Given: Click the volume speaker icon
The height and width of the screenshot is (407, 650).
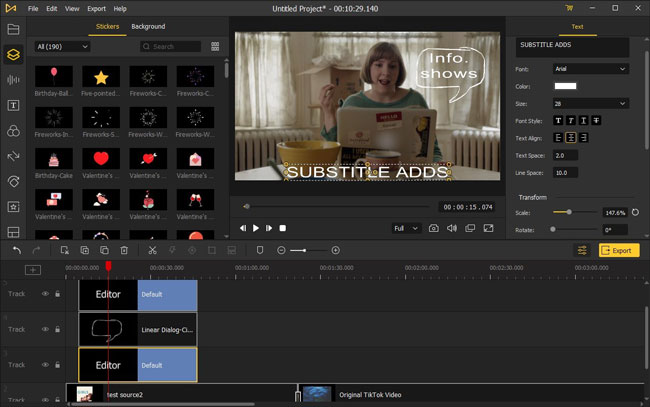Looking at the screenshot, I should [x=452, y=228].
